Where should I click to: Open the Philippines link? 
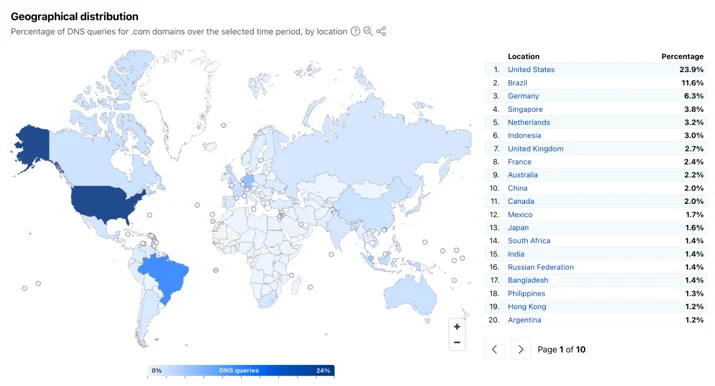pyautogui.click(x=527, y=293)
